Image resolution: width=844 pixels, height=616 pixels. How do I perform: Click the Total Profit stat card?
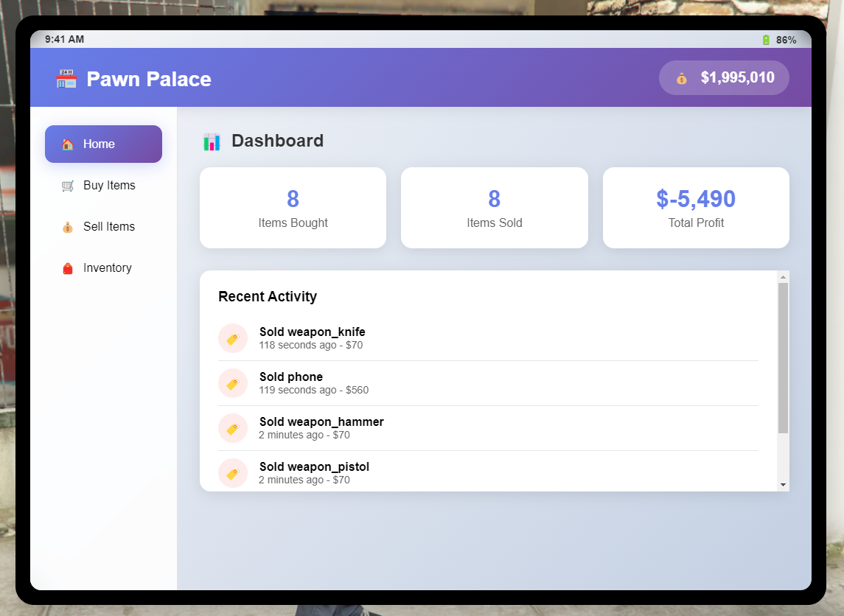696,208
